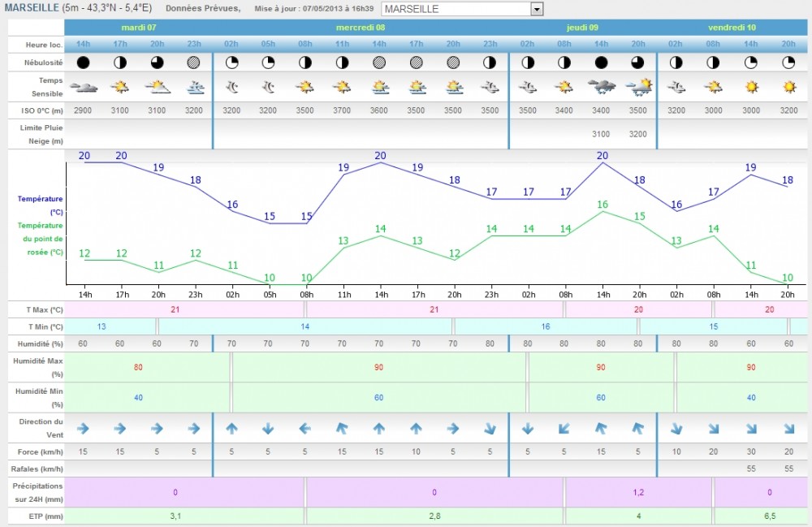Select the jeudi 09 day header

click(x=582, y=27)
